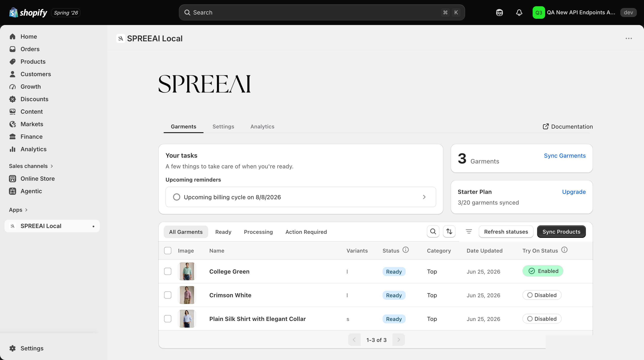
Task: Open the Documentation link
Action: click(x=568, y=127)
